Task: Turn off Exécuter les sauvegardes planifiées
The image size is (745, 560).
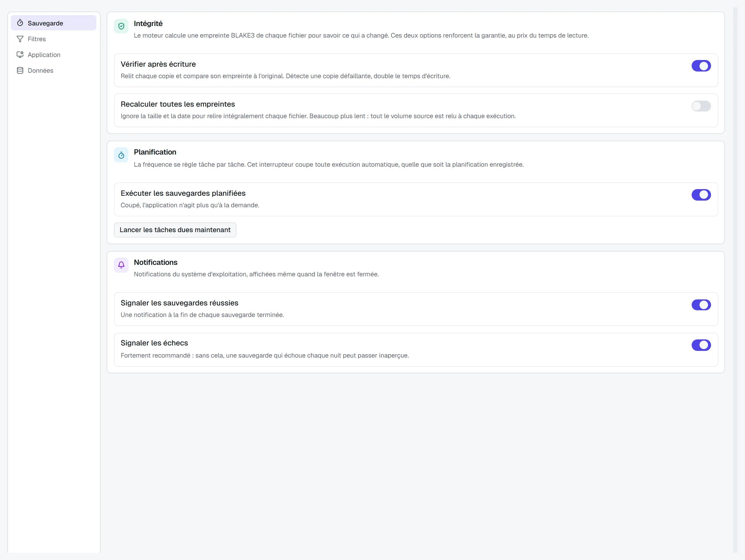Action: pos(701,195)
